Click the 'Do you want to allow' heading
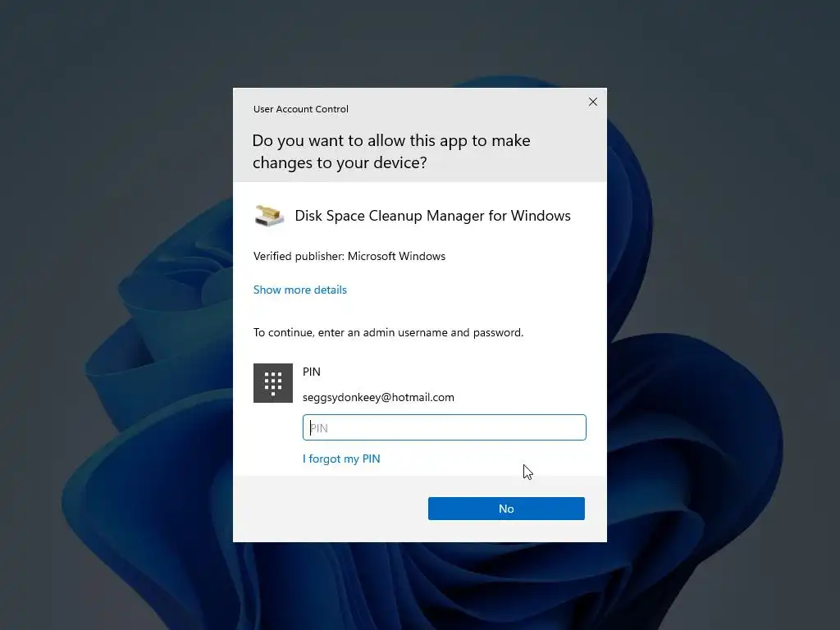Image resolution: width=840 pixels, height=630 pixels. pyautogui.click(x=391, y=151)
